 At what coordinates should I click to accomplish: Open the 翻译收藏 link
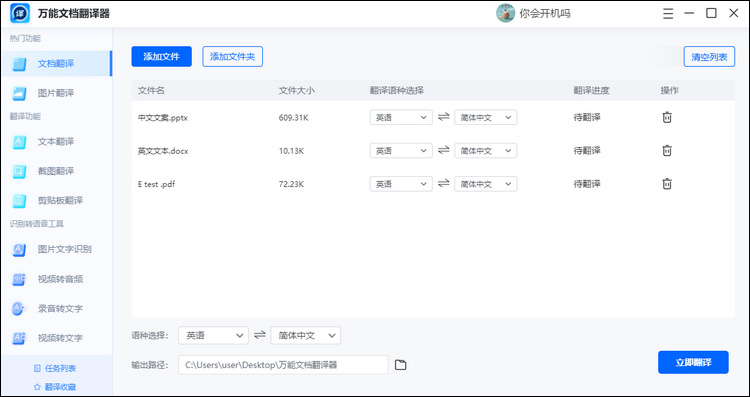point(60,386)
